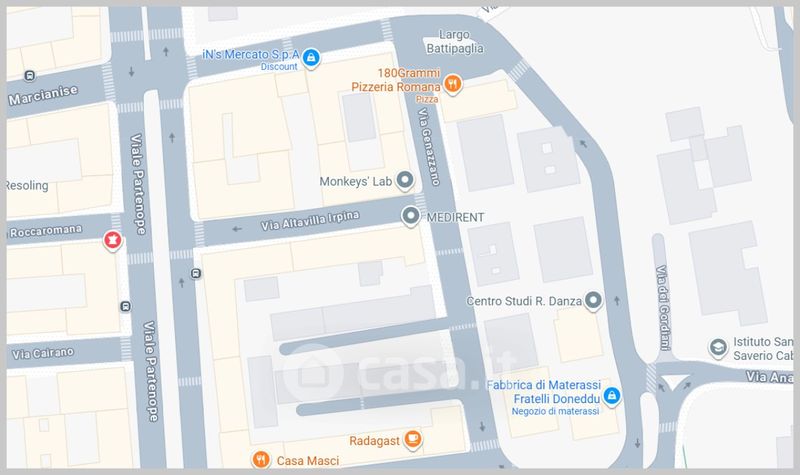Open the Monkeys' Lab location marker
This screenshot has width=800, height=475.
tap(405, 181)
